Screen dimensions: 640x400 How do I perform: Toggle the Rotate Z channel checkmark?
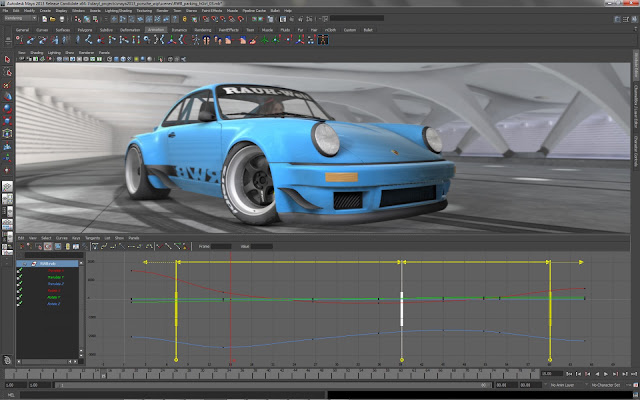pyautogui.click(x=19, y=304)
